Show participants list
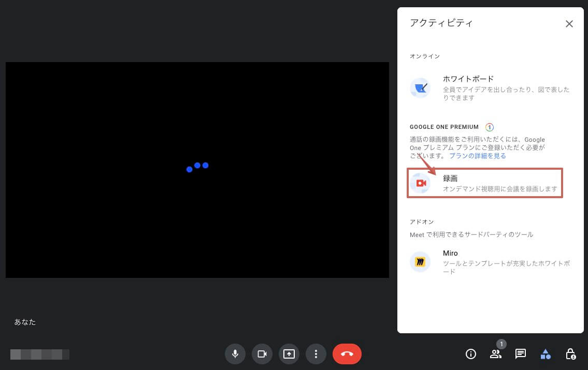This screenshot has height=370, width=588. (x=495, y=354)
